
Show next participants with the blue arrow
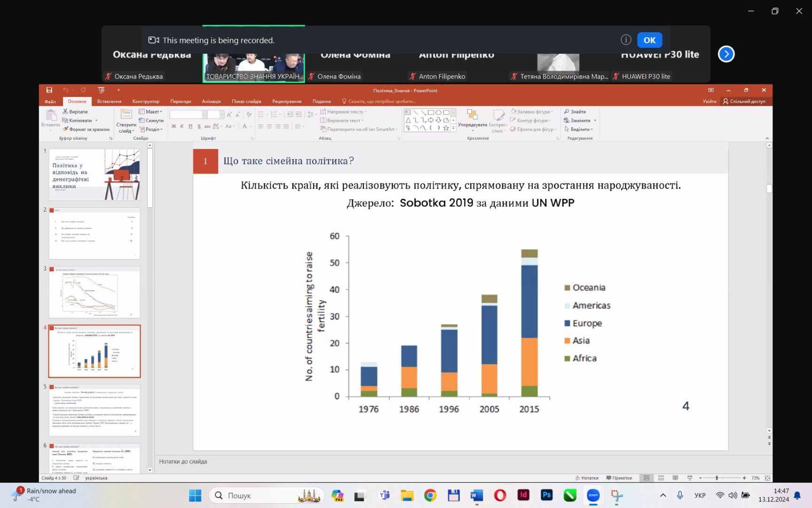[x=726, y=54]
